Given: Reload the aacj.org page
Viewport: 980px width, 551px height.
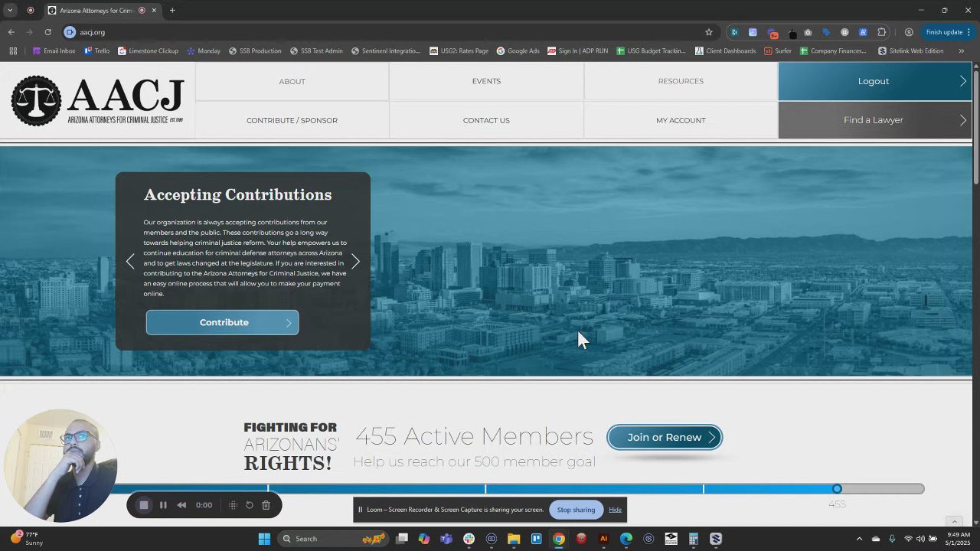Looking at the screenshot, I should [x=47, y=32].
